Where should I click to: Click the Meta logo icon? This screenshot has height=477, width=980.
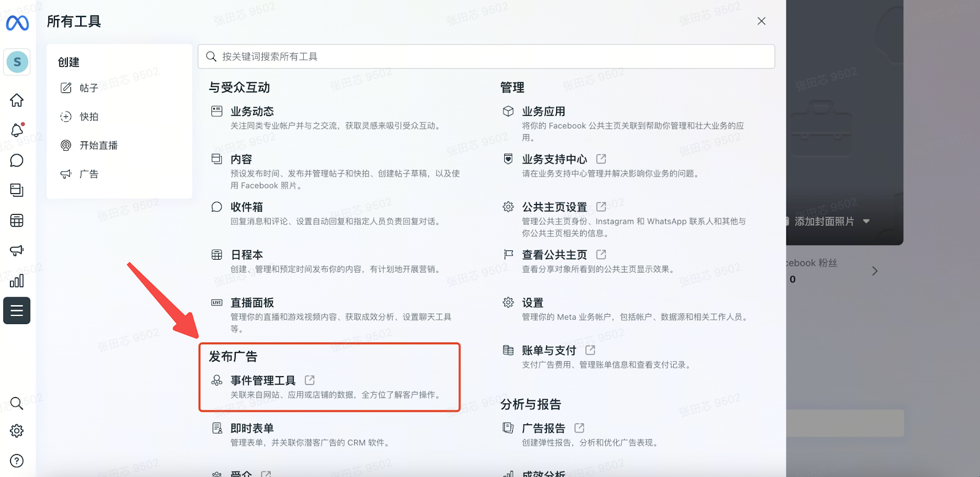[x=17, y=23]
